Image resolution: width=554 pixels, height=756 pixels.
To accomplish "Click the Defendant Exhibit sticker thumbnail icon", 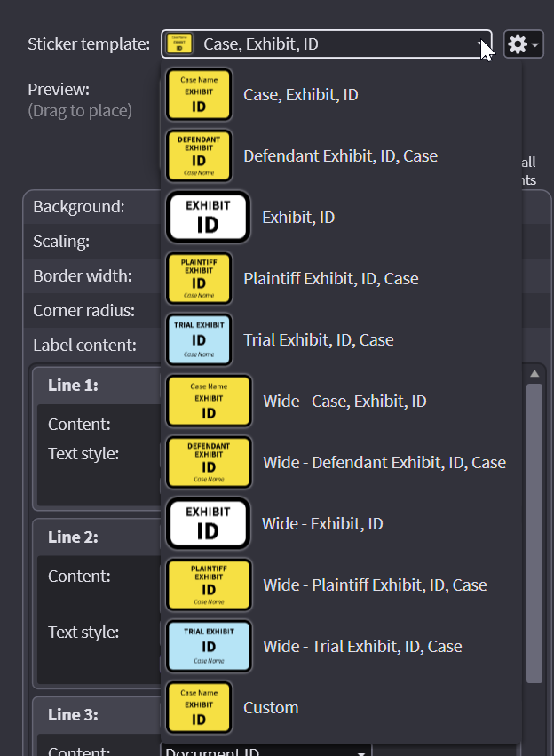I will click(x=199, y=155).
